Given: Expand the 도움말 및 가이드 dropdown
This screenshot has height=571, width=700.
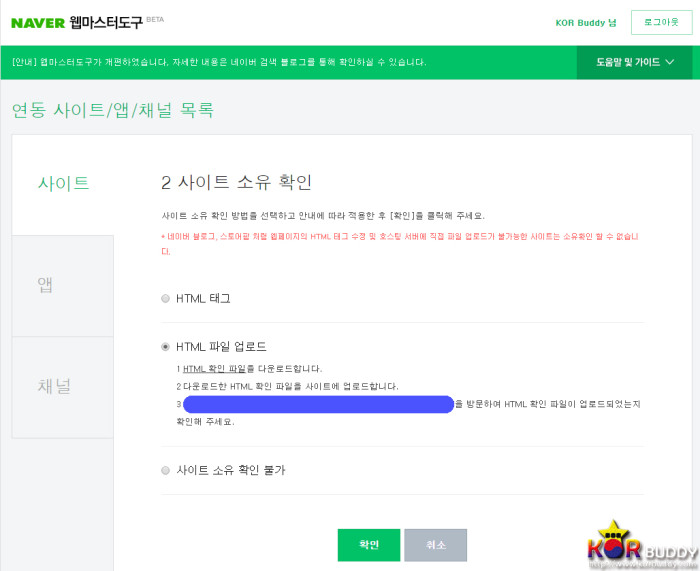Looking at the screenshot, I should 635,62.
